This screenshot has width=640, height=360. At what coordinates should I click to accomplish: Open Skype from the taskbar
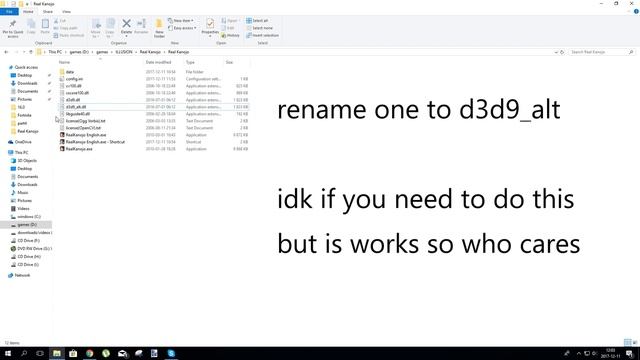[171, 353]
